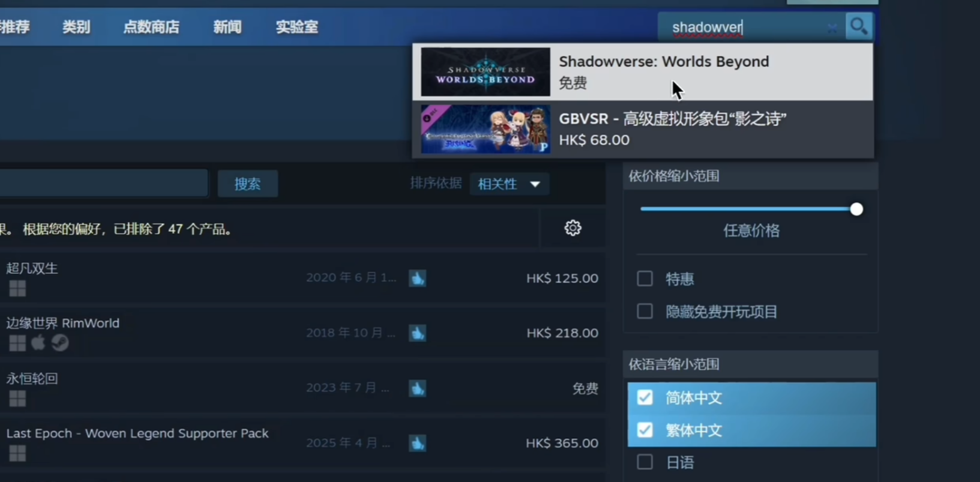The width and height of the screenshot is (980, 482).
Task: Click the 搜索 button
Action: 247,184
